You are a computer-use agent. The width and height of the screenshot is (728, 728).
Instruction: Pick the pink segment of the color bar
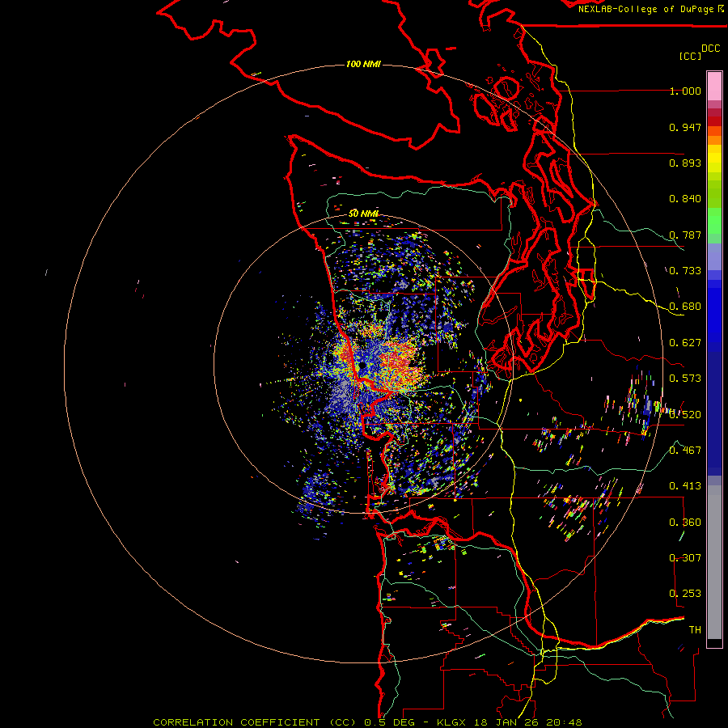(714, 87)
